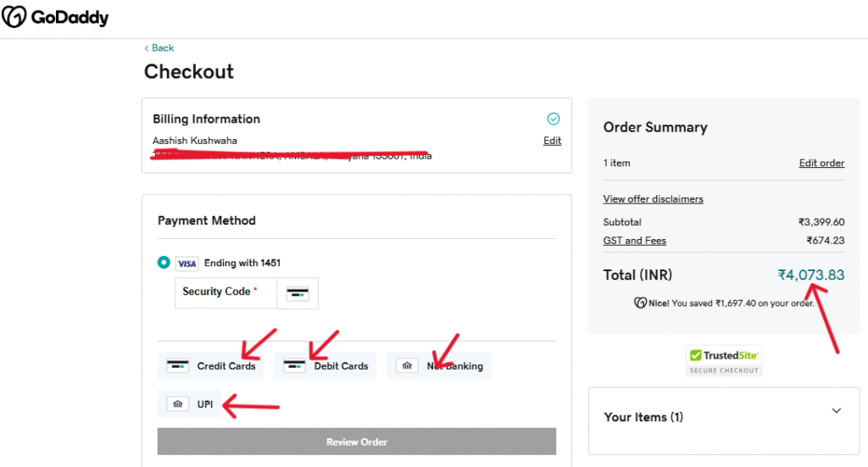
Task: Click the GoDaddy logo icon
Action: [x=14, y=17]
